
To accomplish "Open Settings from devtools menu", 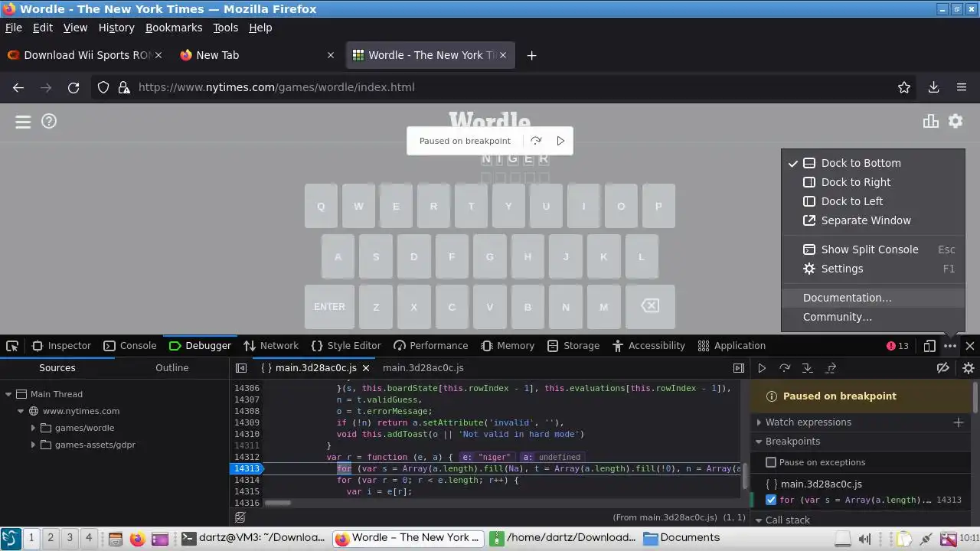I will tap(873, 269).
